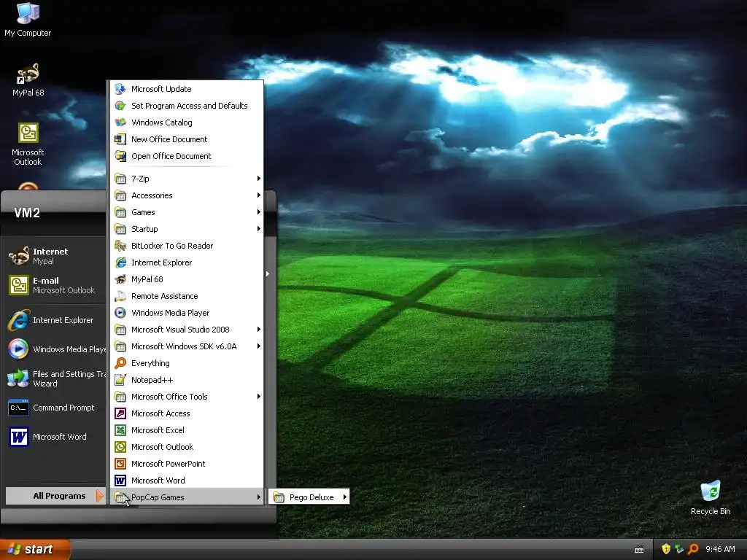This screenshot has height=560, width=747.
Task: Click the security shield tray icon
Action: coord(666,549)
